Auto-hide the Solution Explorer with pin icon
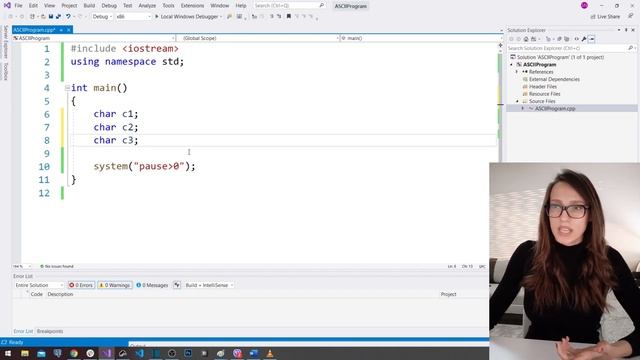640x360 pixels. [626, 30]
